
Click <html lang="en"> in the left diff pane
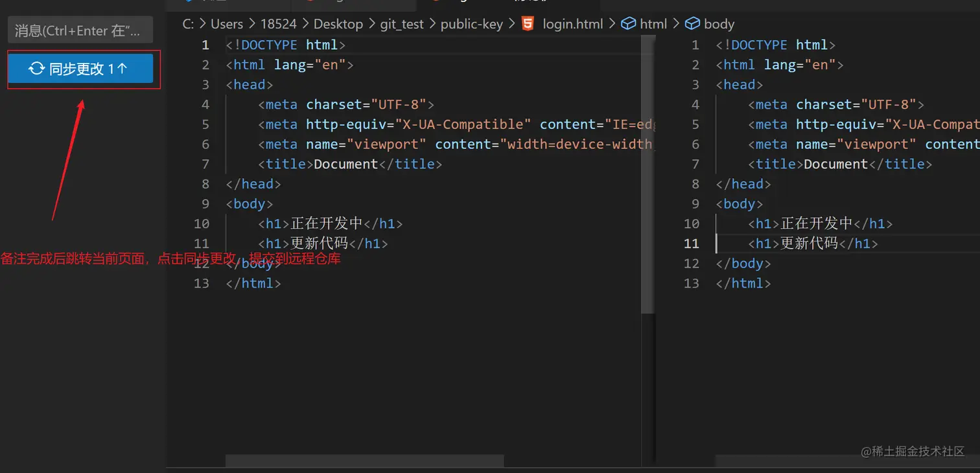coord(290,65)
